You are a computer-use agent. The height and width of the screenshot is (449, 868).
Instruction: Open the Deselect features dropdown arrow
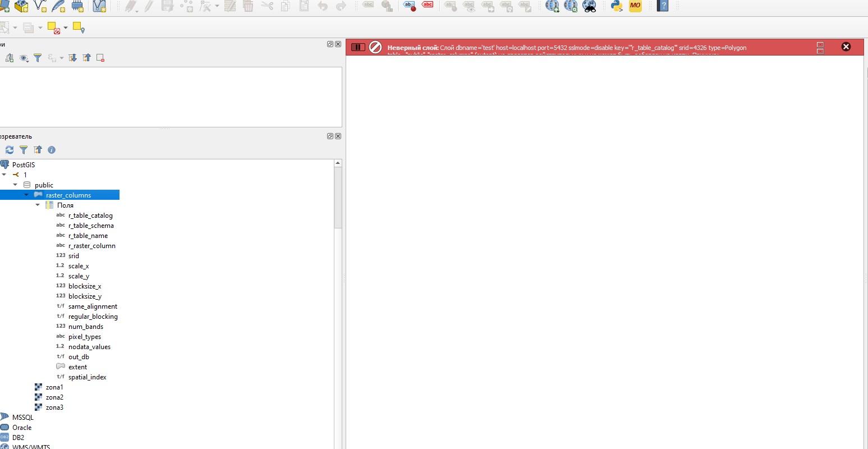(66, 28)
